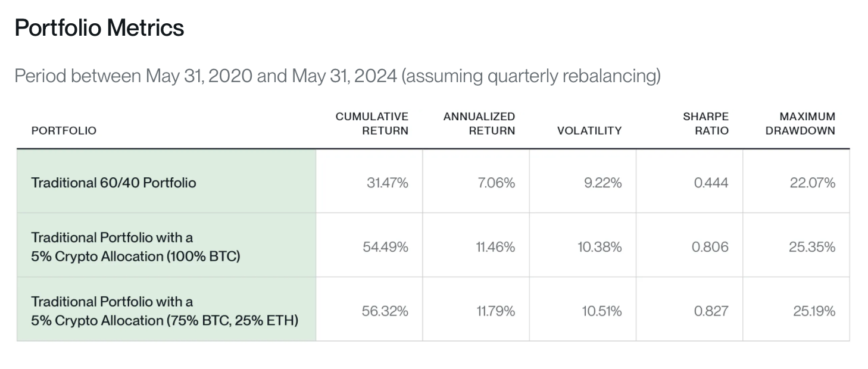Select the 25.35% maximum drawdown cell
This screenshot has width=868, height=369.
812,247
